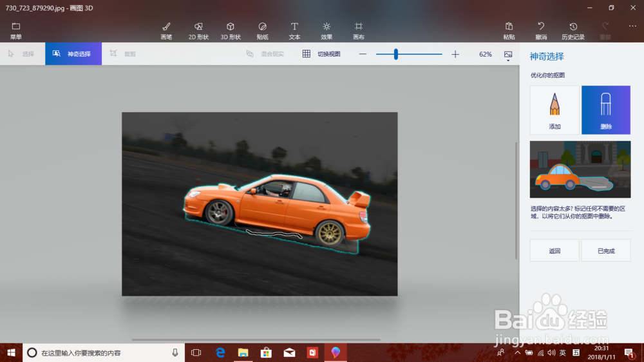Screen dimensions: 644x362
Task: Click the 62% zoom value
Action: tap(485, 54)
